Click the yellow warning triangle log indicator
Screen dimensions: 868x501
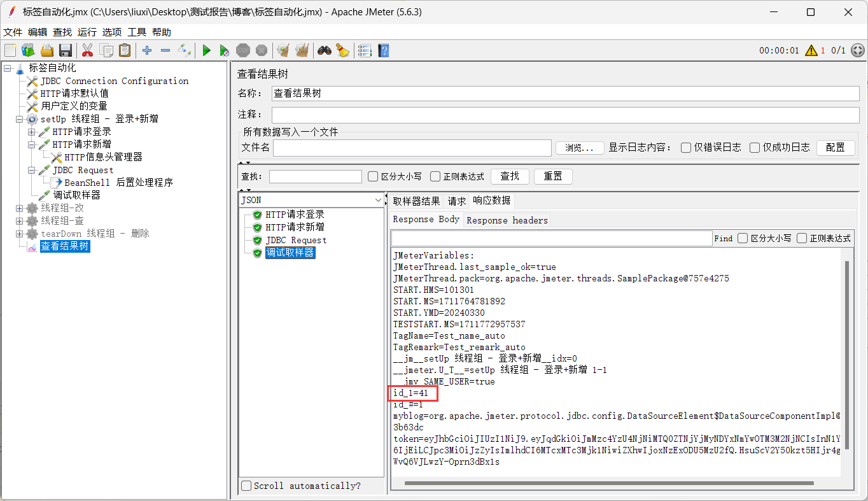point(811,50)
